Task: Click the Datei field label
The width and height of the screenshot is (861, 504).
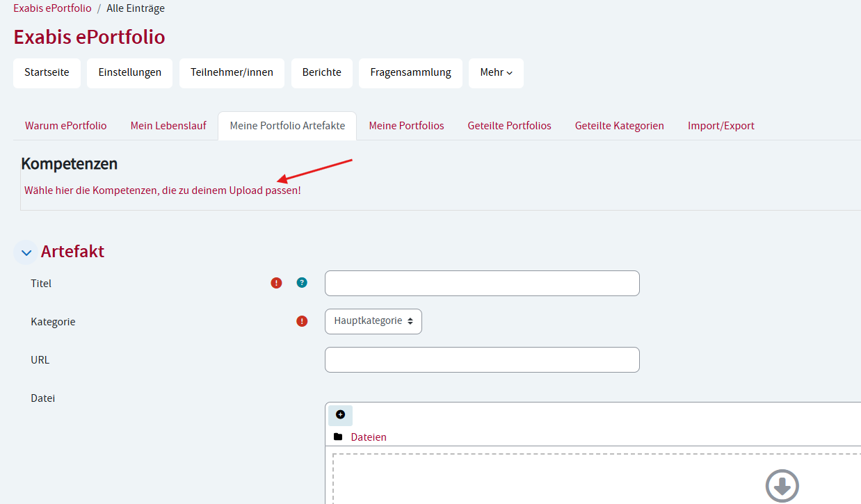Action: point(43,398)
